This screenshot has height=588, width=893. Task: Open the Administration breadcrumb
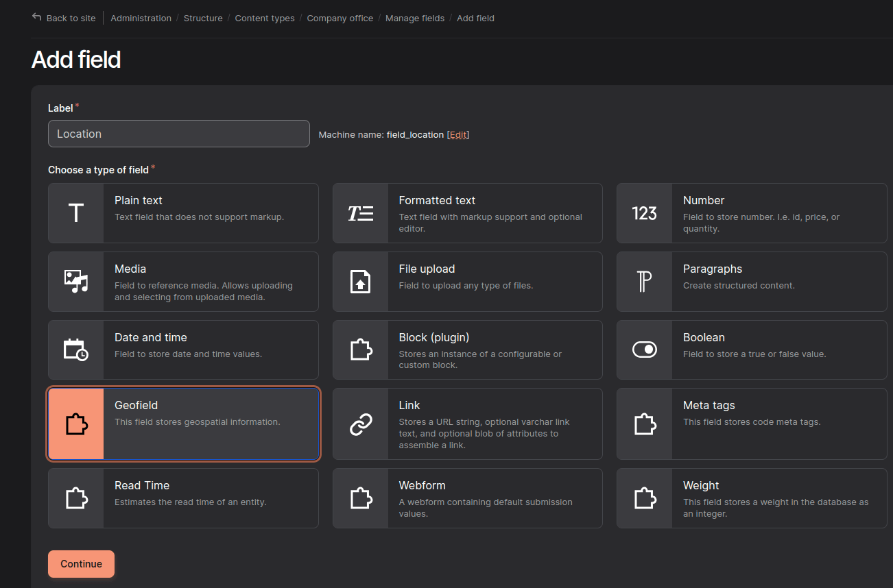click(141, 19)
